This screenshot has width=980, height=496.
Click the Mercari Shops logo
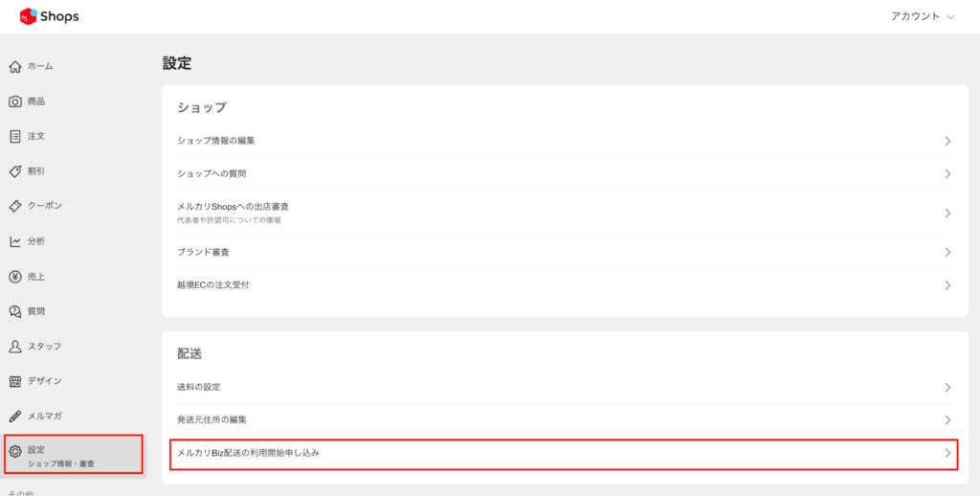50,16
